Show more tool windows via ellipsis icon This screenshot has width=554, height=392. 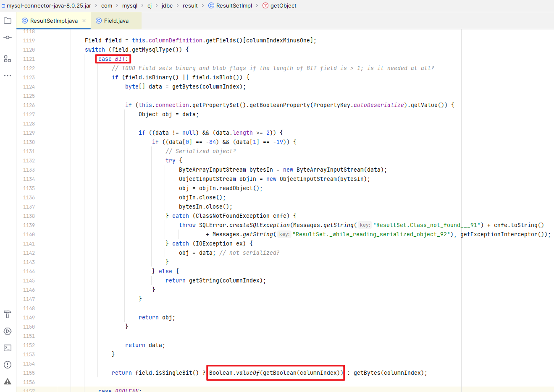(x=8, y=76)
